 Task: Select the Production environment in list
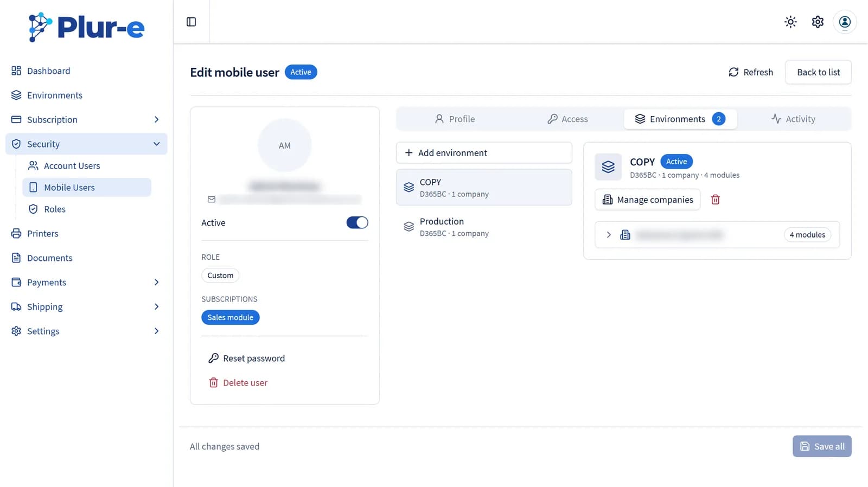(x=484, y=227)
